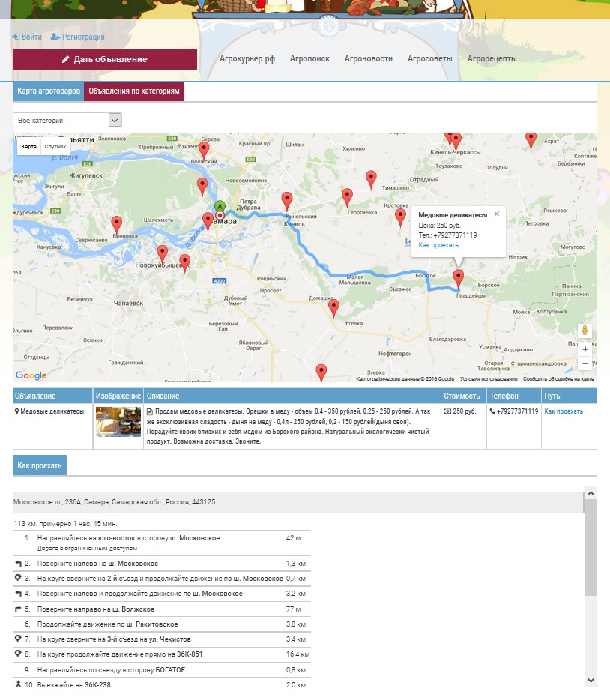Select step 5 Поверните направо на ш. Волжское
Image resolution: width=610 pixels, height=700 pixels.
tap(162, 609)
